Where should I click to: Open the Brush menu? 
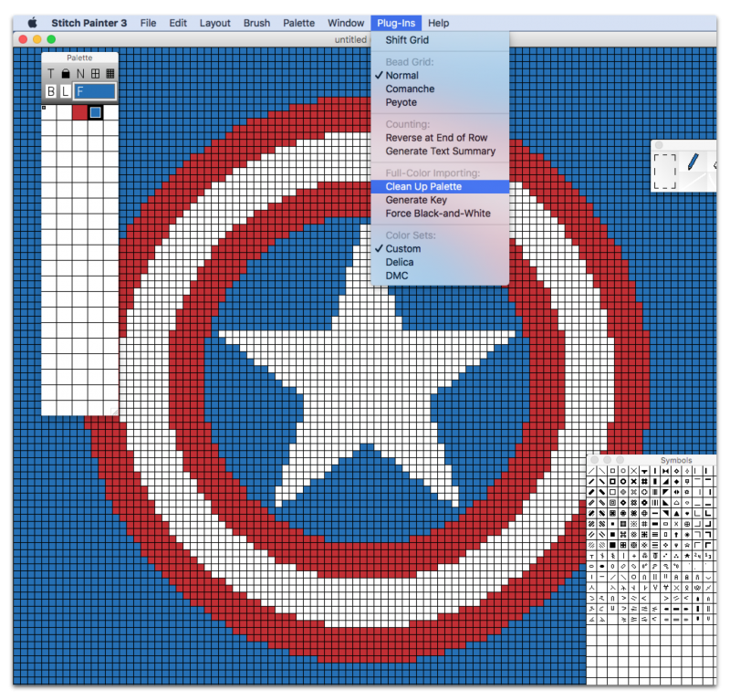point(256,23)
